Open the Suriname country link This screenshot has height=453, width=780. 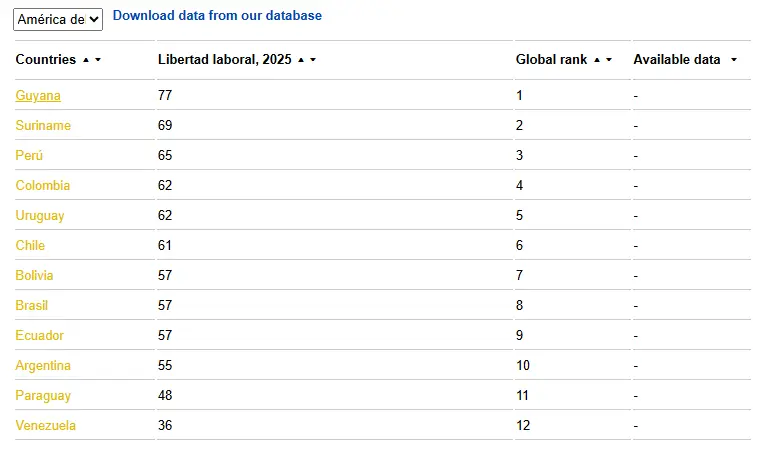click(43, 125)
